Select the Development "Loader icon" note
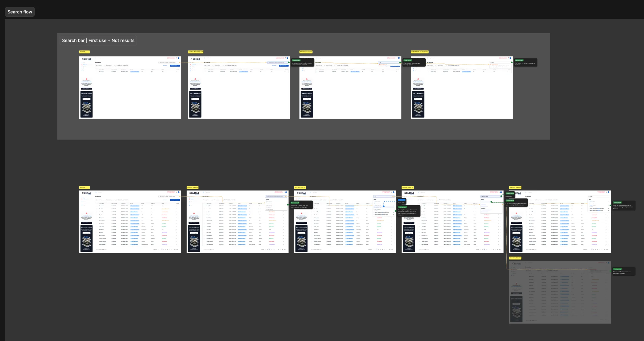The height and width of the screenshot is (341, 644). 510,195
